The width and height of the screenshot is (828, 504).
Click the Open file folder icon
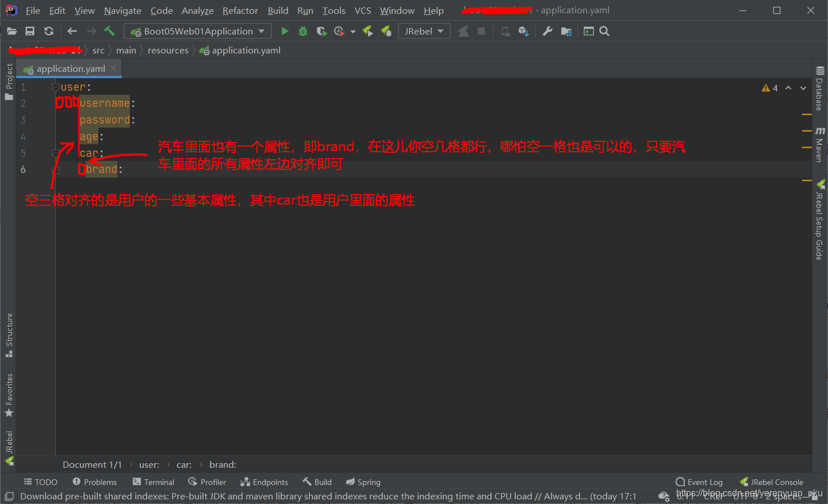tap(11, 31)
